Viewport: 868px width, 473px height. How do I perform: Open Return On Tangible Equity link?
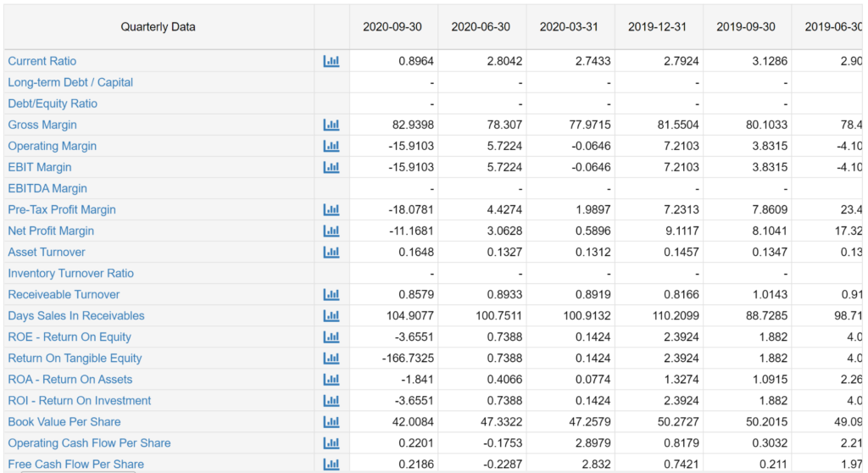75,358
